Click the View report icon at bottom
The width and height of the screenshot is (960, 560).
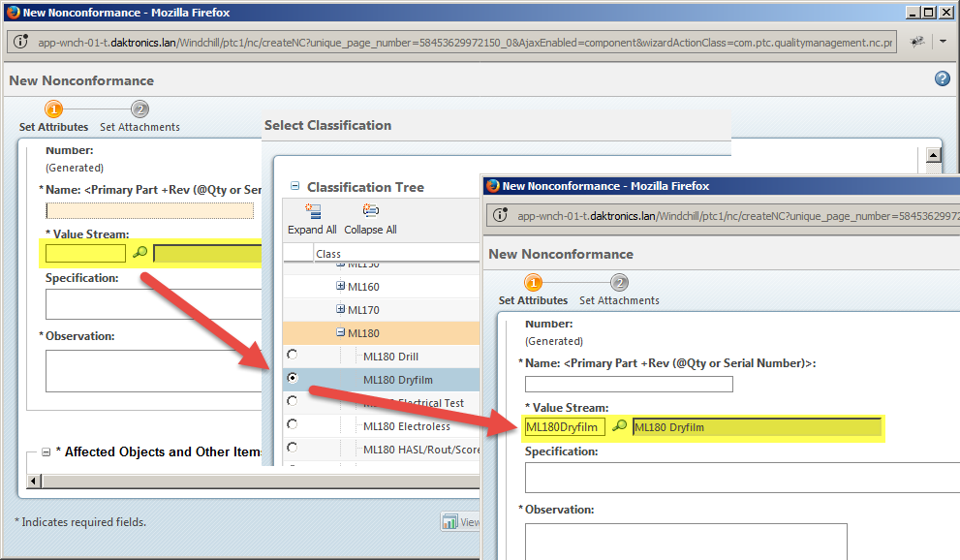(x=450, y=521)
